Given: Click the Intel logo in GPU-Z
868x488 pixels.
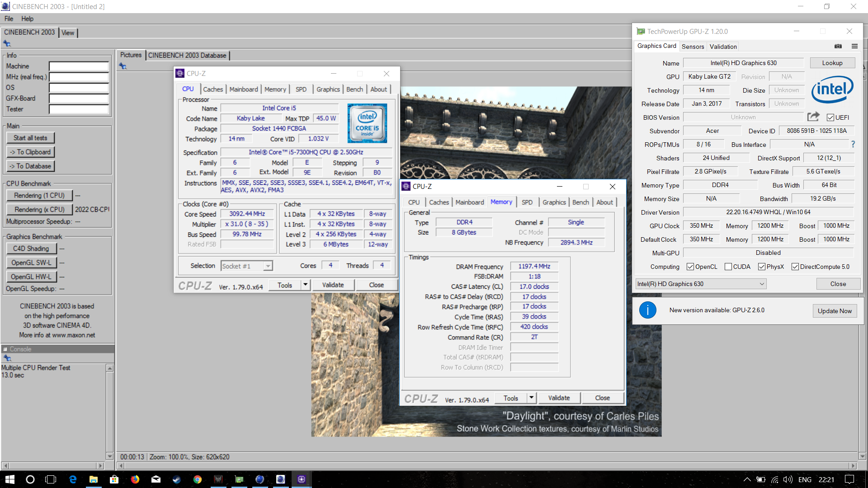Looking at the screenshot, I should point(832,89).
